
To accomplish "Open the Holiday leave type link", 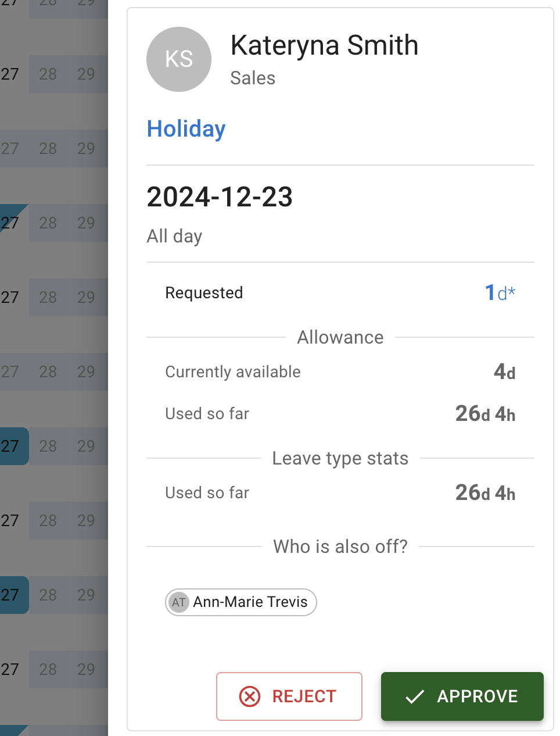I will (x=186, y=129).
